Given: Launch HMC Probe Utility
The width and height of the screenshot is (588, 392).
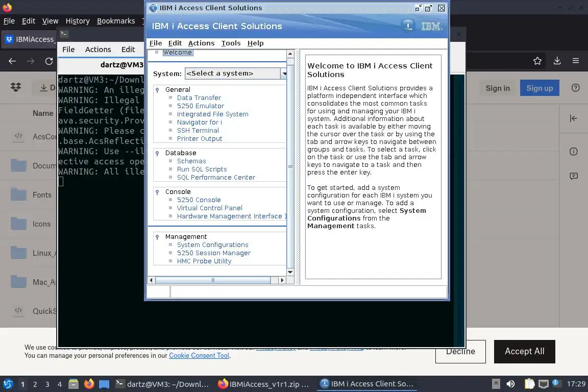Looking at the screenshot, I should tap(204, 261).
